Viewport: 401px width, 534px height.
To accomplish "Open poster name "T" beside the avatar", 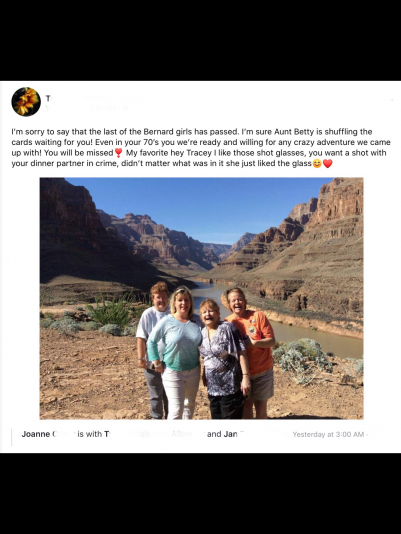I will 48,98.
